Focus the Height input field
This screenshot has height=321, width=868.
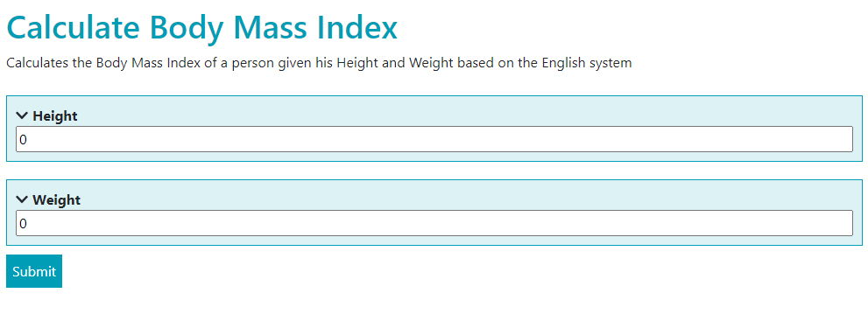434,139
